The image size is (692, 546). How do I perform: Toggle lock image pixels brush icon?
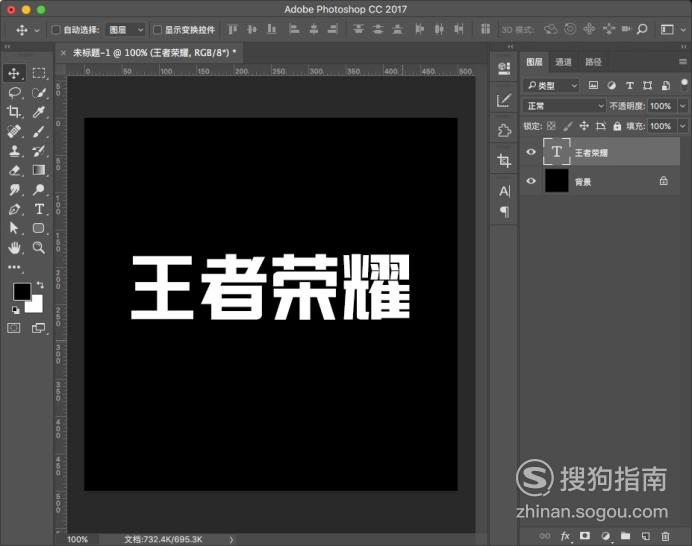pyautogui.click(x=568, y=126)
